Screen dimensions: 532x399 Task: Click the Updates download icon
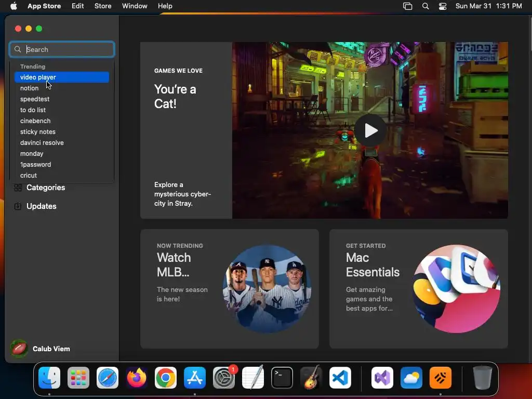pos(18,206)
